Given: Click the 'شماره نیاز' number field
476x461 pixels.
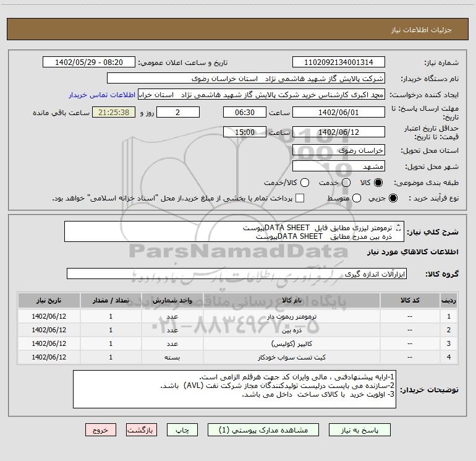Looking at the screenshot, I should [338, 62].
